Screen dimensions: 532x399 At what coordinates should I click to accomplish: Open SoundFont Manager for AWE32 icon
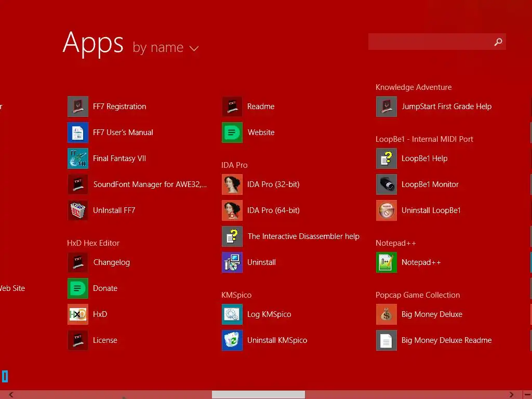pos(78,184)
